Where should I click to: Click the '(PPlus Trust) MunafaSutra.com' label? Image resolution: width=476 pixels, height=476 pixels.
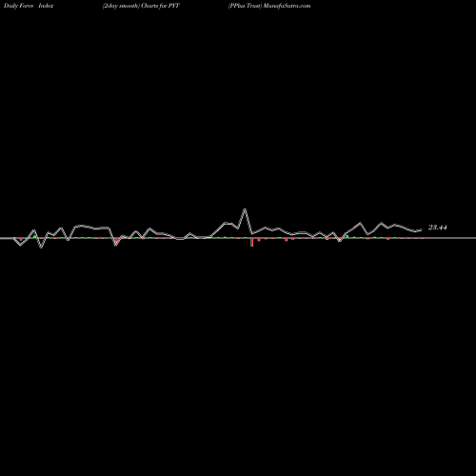[x=269, y=6]
